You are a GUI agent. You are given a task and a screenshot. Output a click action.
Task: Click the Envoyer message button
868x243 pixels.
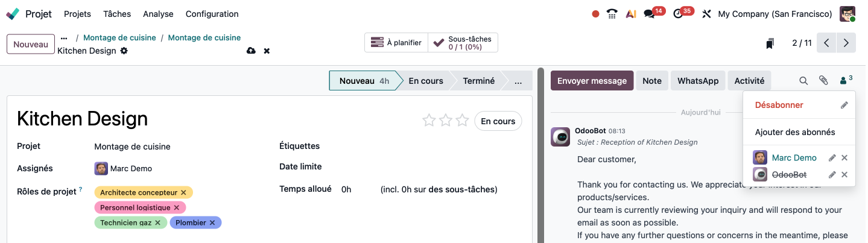pyautogui.click(x=592, y=81)
